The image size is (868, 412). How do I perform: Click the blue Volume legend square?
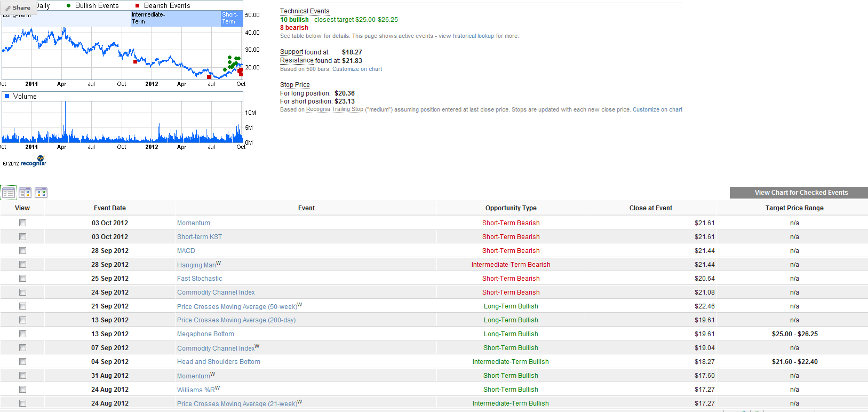point(7,96)
